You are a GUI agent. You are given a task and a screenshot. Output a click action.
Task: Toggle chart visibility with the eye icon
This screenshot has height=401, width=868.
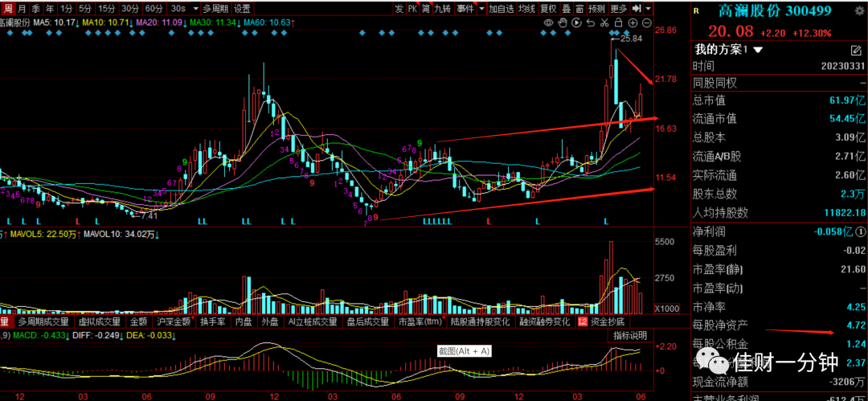pyautogui.click(x=549, y=23)
